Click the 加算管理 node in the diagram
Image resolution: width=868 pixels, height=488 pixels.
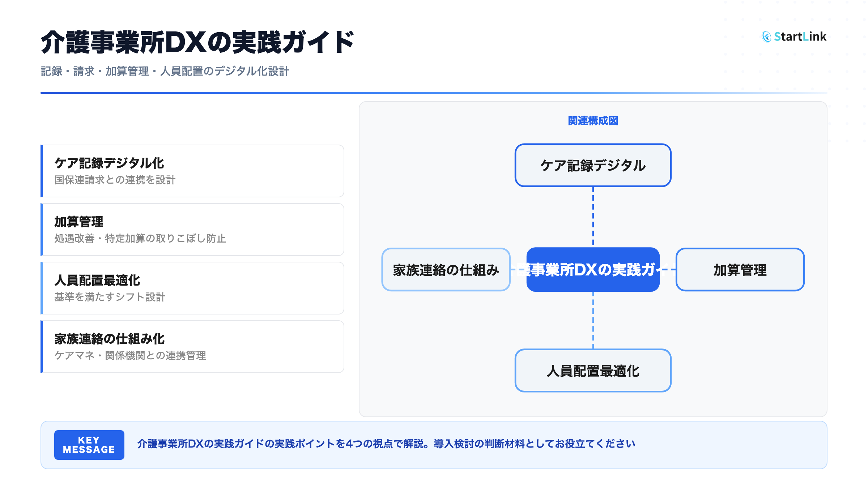coord(740,270)
